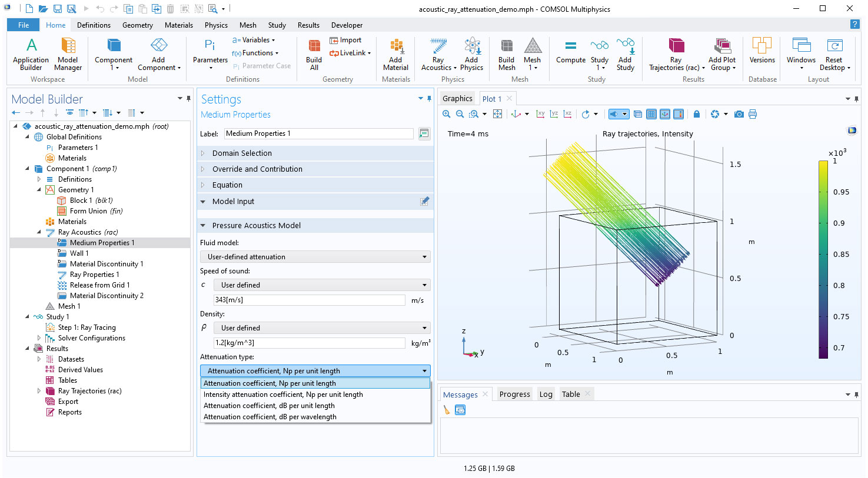Toggle the grid display in Graphics toolbar

[x=651, y=114]
